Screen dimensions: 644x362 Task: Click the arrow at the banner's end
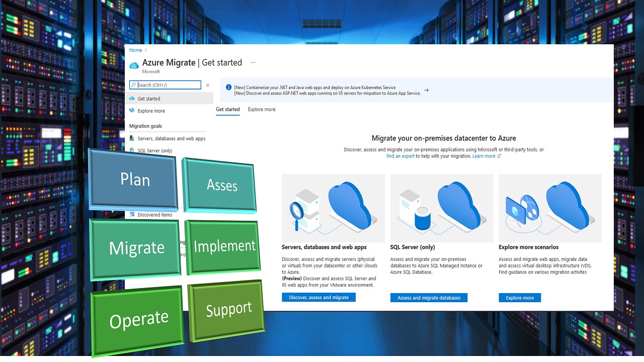(x=426, y=90)
